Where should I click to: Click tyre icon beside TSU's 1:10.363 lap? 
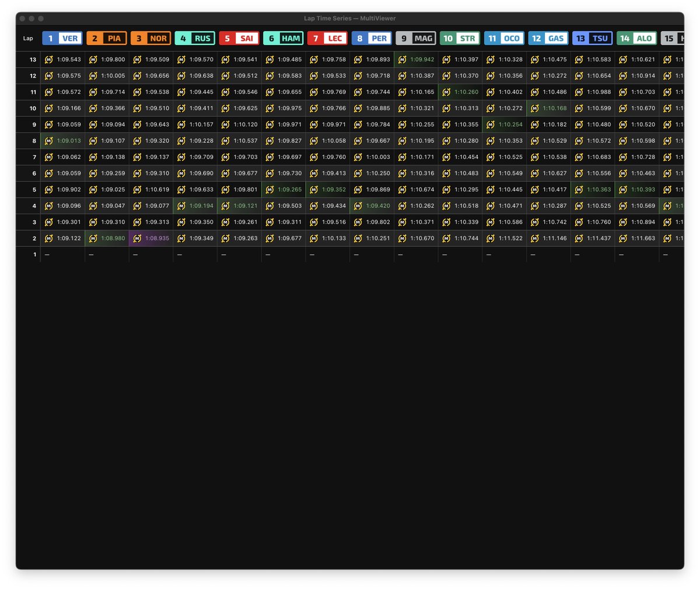[579, 190]
